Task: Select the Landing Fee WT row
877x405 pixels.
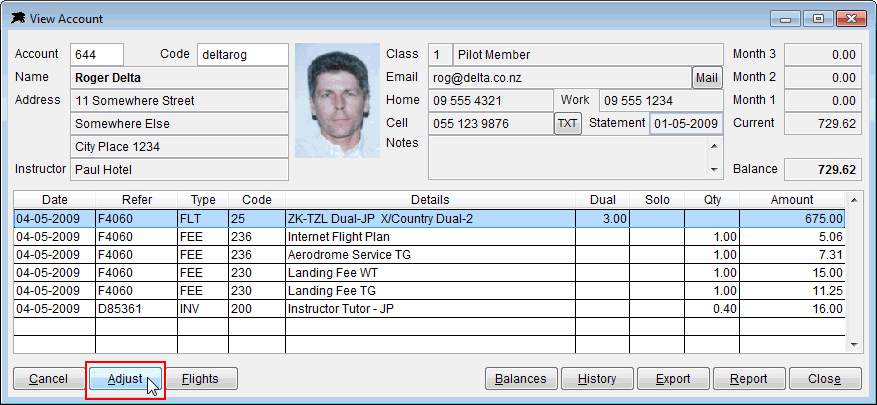Action: coord(429,272)
